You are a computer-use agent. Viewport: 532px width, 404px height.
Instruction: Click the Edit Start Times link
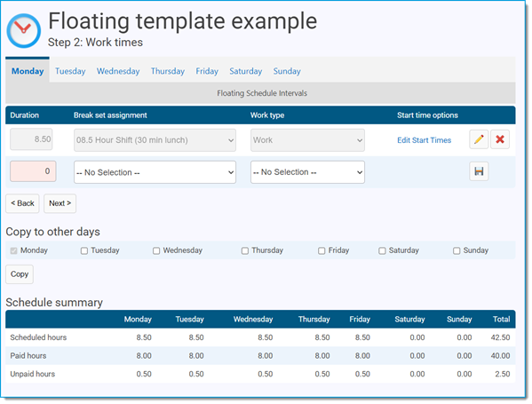coord(425,140)
